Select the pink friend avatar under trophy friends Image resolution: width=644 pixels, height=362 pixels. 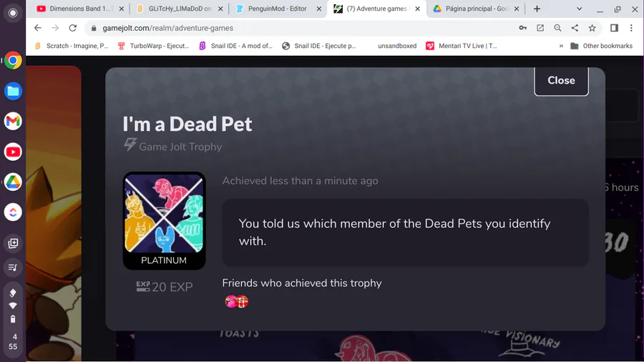tap(230, 301)
